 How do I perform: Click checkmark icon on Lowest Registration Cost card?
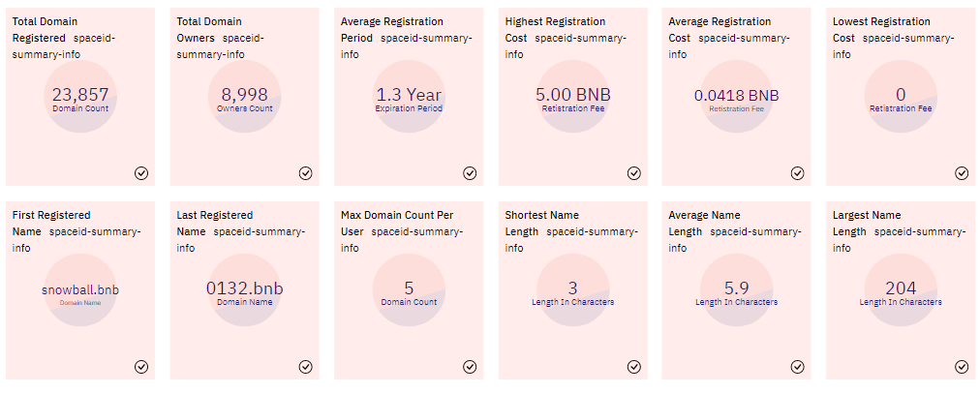pos(962,173)
